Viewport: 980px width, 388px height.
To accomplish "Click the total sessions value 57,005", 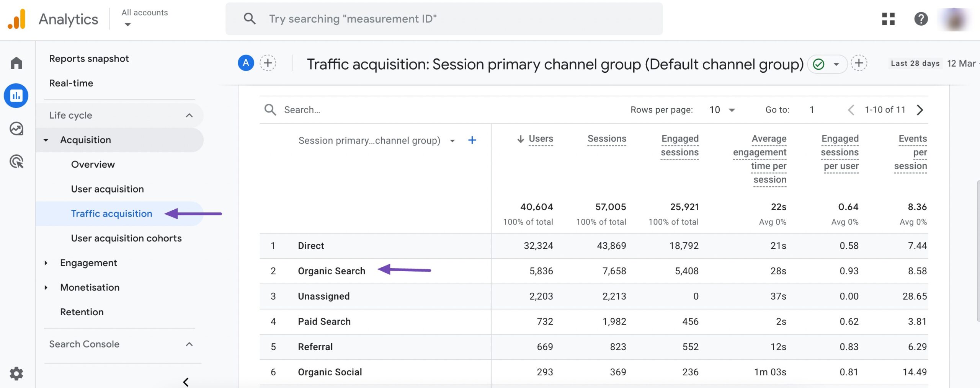I will (x=611, y=207).
